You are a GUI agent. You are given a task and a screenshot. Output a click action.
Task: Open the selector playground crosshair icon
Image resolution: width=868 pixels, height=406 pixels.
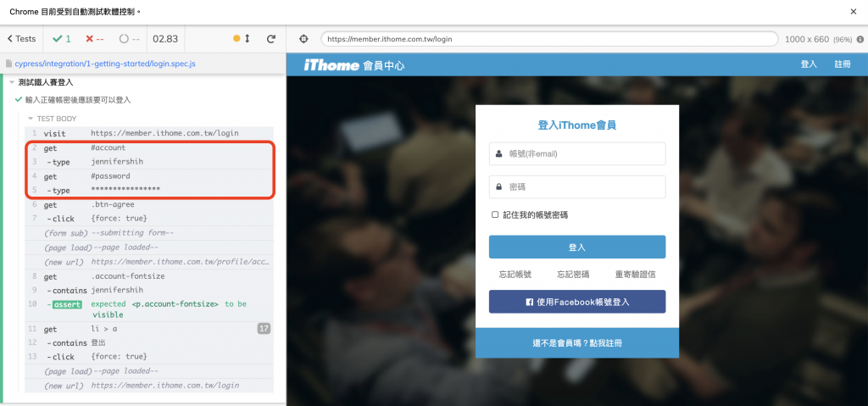[x=303, y=39]
